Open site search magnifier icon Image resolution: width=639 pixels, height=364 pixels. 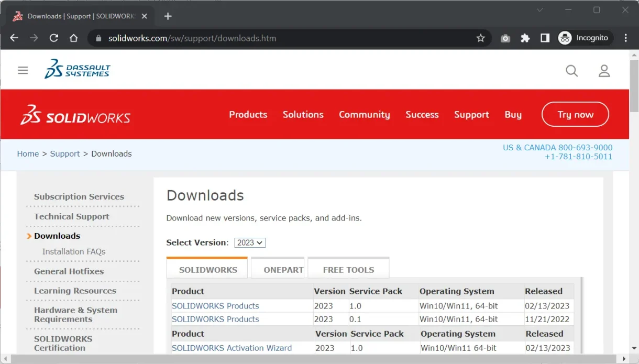point(572,71)
